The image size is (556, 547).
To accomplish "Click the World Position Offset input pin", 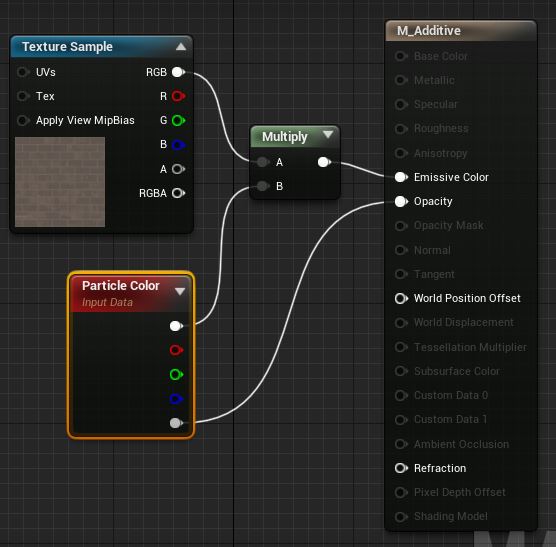I will (401, 298).
